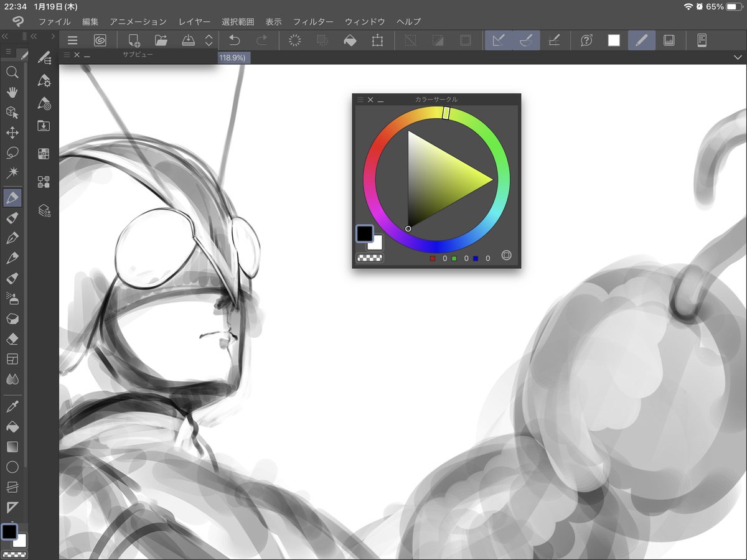Select the Figure ellipse tool

pyautogui.click(x=12, y=467)
